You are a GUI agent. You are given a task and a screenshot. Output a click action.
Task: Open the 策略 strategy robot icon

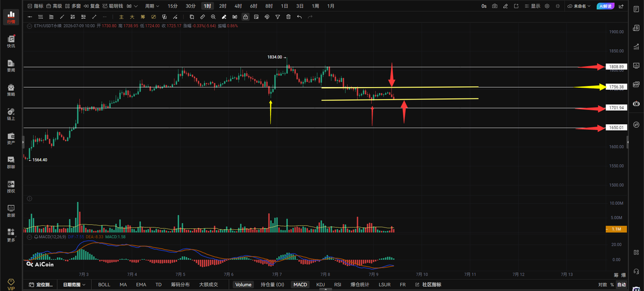(11, 90)
